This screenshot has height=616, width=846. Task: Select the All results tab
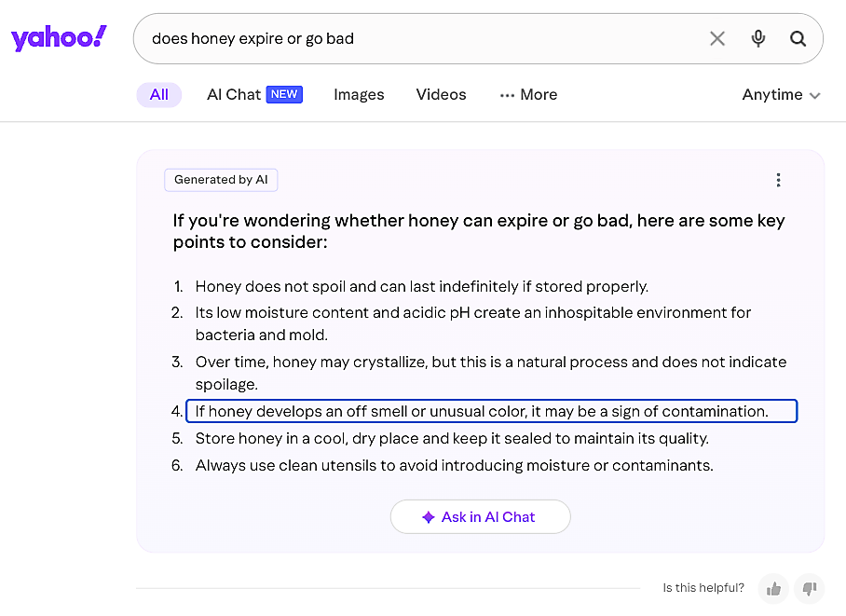[159, 95]
